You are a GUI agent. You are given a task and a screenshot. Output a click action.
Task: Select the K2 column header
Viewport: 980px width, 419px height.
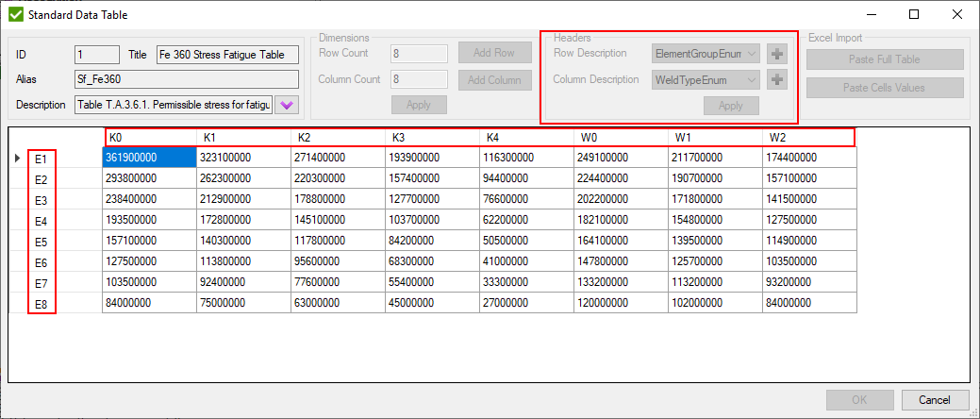pos(338,137)
